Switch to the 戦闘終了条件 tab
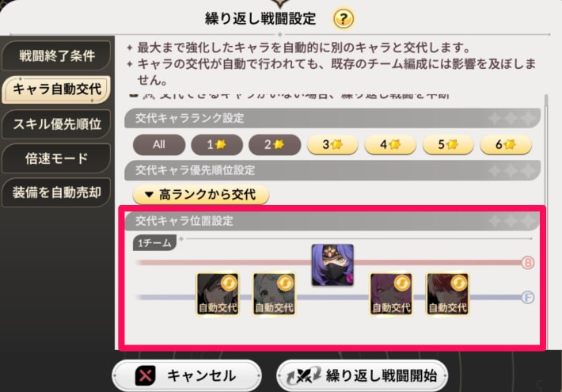 (57, 55)
